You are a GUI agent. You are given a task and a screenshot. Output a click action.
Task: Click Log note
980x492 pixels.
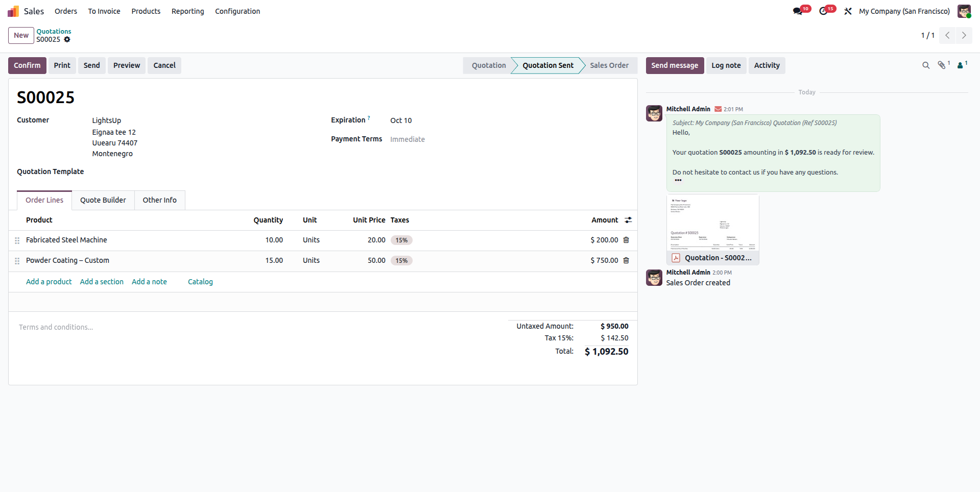coord(726,65)
